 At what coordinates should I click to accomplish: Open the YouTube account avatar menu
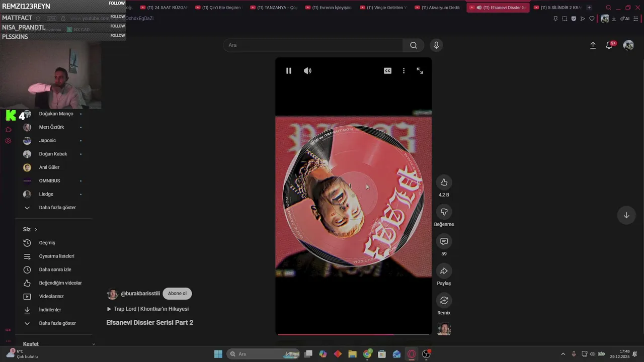coord(628,45)
